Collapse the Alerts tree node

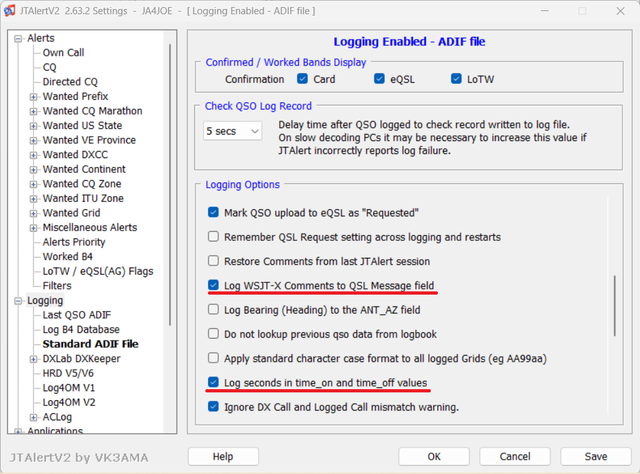click(x=18, y=39)
